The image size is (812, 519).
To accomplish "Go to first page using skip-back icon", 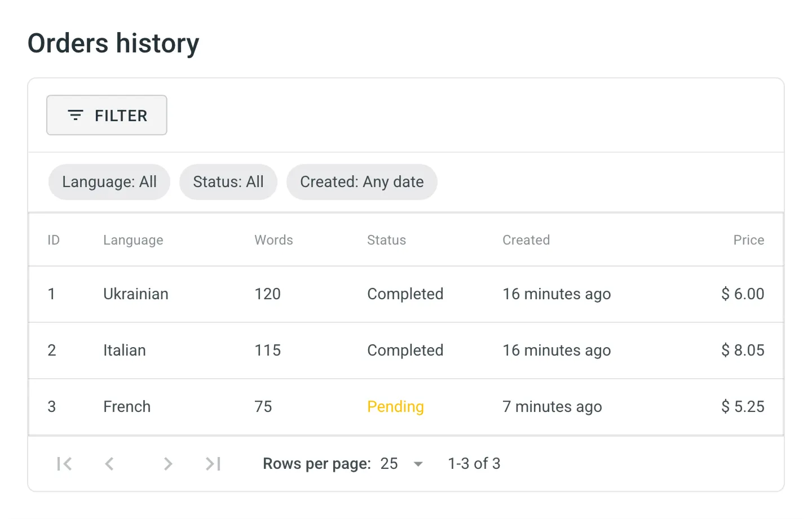I will (64, 463).
